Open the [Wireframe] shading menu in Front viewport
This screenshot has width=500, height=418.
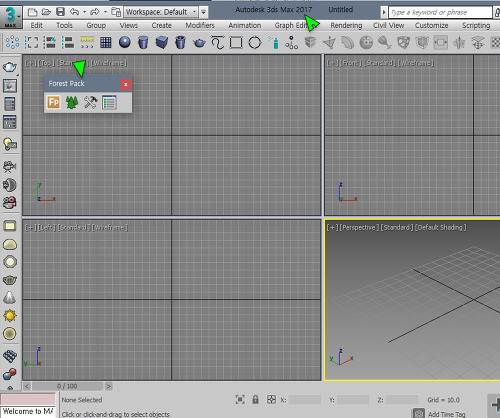pos(416,63)
